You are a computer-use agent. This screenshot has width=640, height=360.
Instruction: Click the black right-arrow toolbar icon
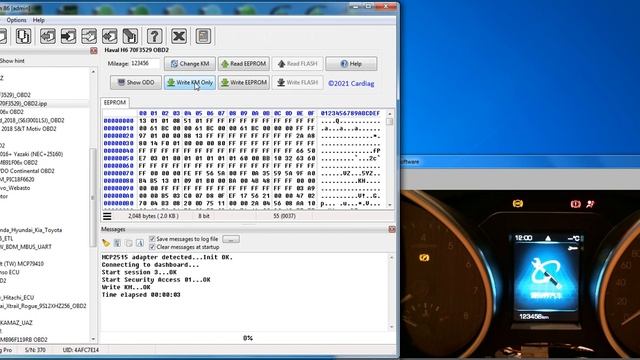68,36
